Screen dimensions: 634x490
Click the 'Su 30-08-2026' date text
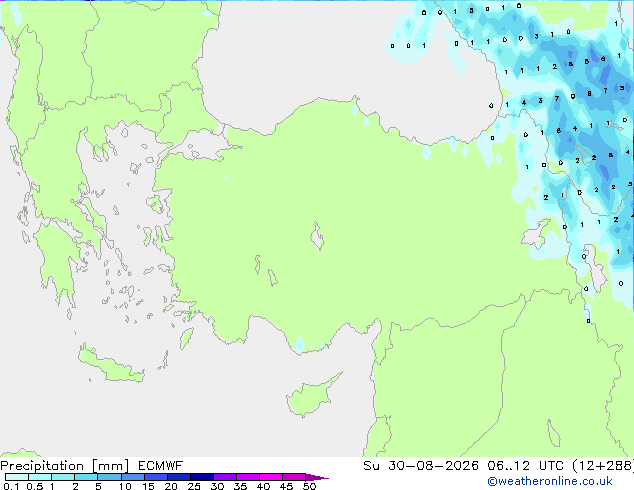point(421,466)
